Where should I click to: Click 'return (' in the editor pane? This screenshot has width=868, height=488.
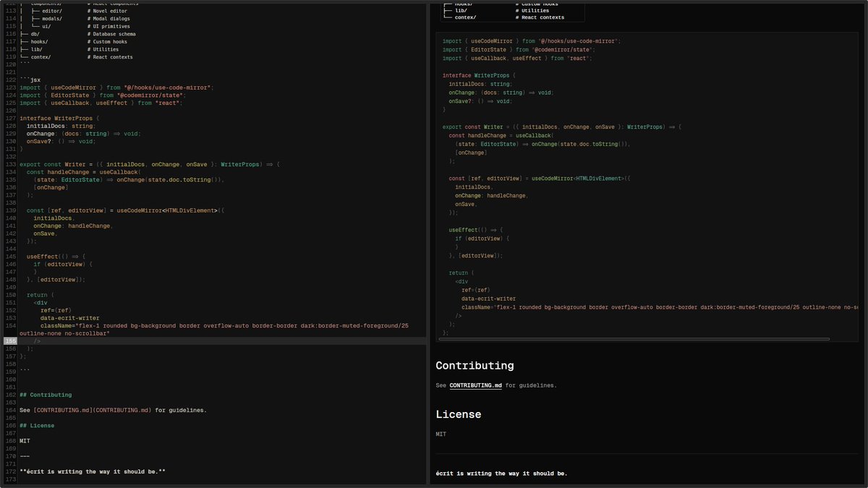pos(41,295)
